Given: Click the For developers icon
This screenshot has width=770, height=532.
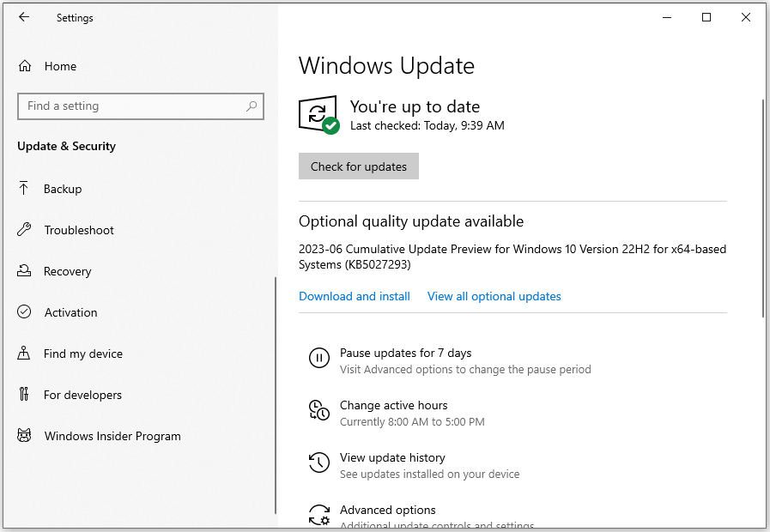Looking at the screenshot, I should (x=25, y=395).
